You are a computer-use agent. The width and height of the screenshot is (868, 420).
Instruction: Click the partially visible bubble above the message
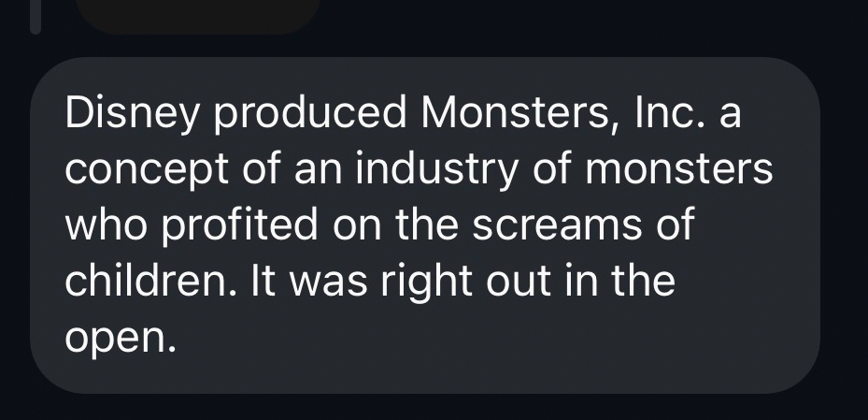(x=196, y=14)
